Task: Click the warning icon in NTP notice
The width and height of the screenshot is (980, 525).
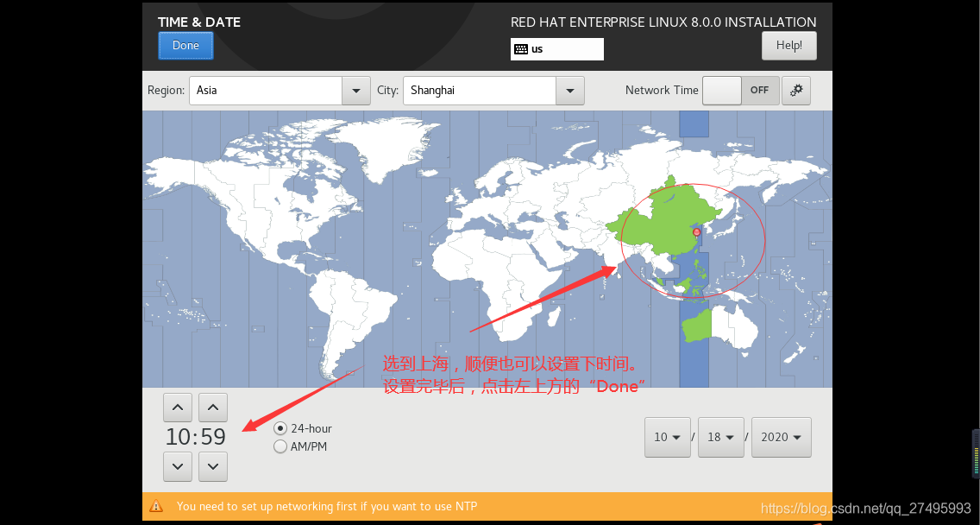Action: coord(156,506)
